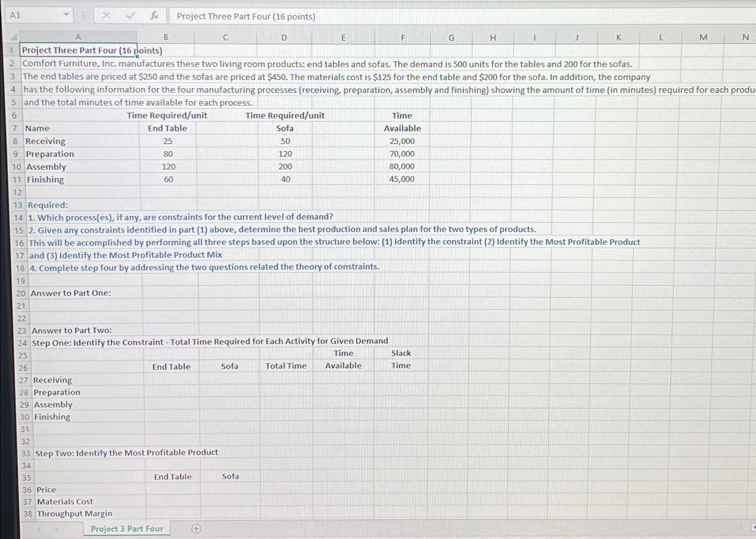Click 'End Table' header in row 35
The image size is (756, 539).
point(173,477)
